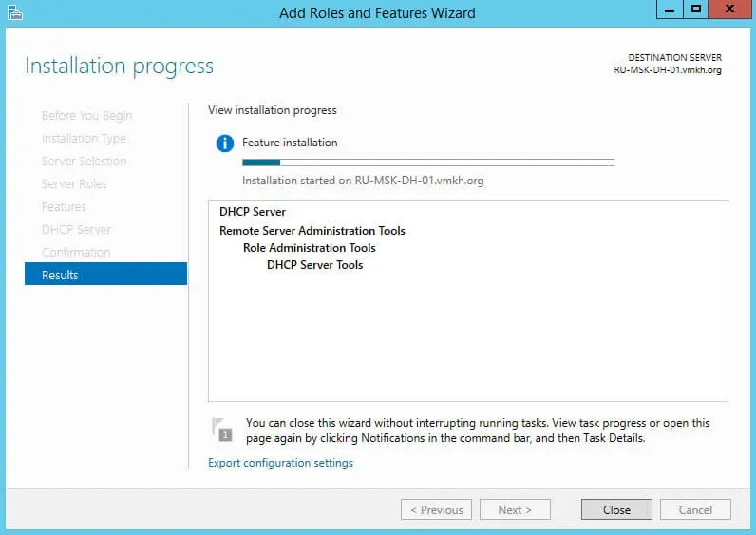Click the 'Installation started on RU-MSK-DH-01.vmkh.org' text
The height and width of the screenshot is (535, 756).
(363, 181)
